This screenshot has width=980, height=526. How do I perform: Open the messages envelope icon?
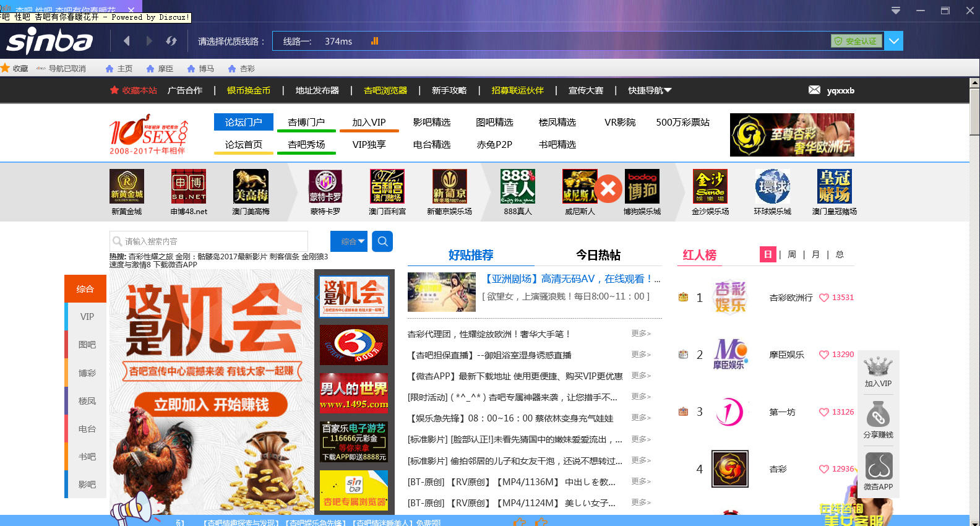point(814,90)
